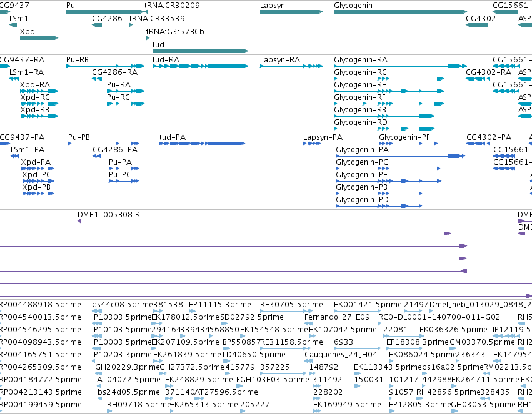Click the Glycogenin-PF protein label
Screen dimensions: 532x414
[404, 137]
